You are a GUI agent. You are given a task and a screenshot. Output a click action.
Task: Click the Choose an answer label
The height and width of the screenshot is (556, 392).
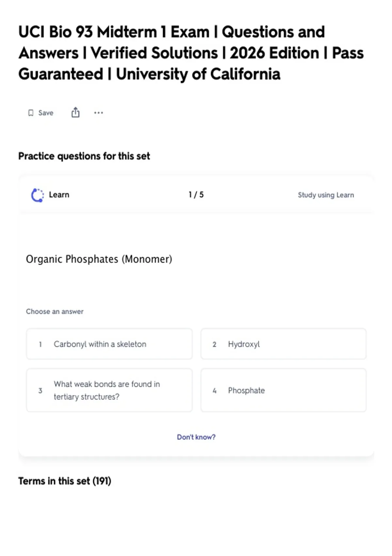55,311
